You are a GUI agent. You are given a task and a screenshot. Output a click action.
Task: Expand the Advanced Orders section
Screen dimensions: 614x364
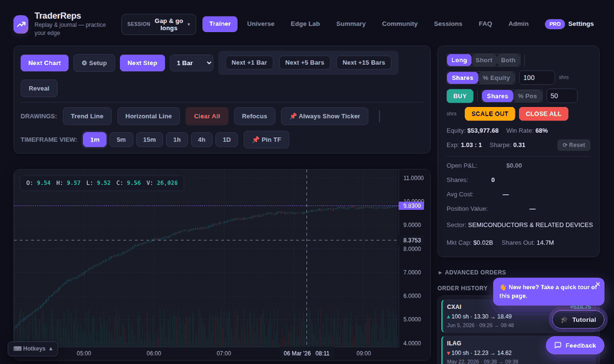pyautogui.click(x=472, y=273)
